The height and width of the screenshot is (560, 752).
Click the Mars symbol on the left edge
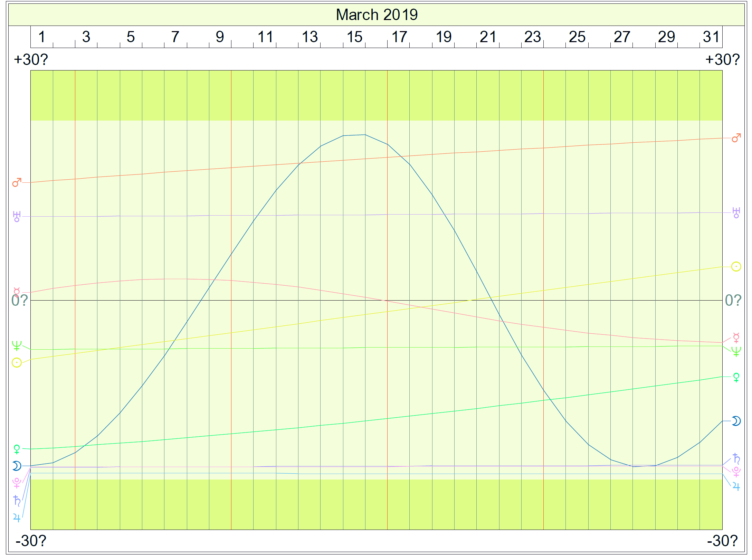pyautogui.click(x=17, y=182)
